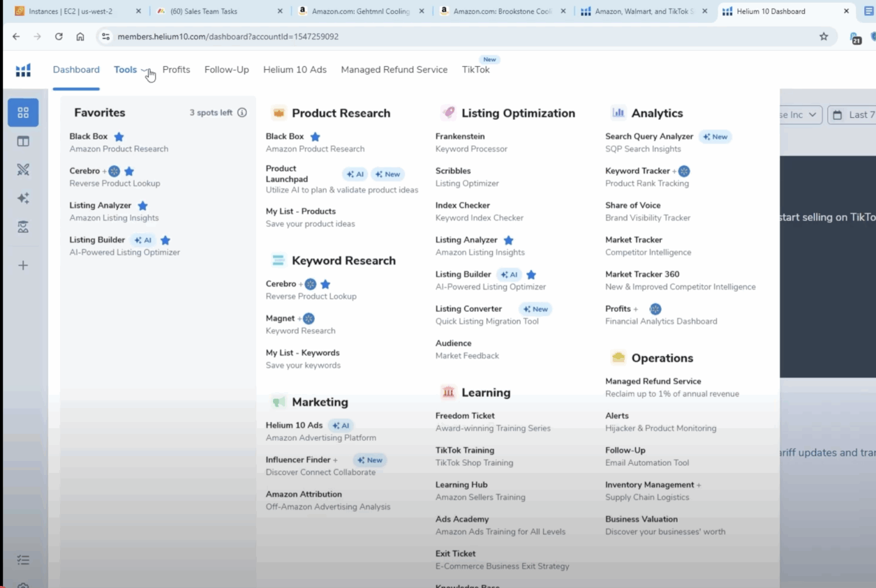Open the checklist icon near the bottom sidebar
The height and width of the screenshot is (588, 876).
23,559
